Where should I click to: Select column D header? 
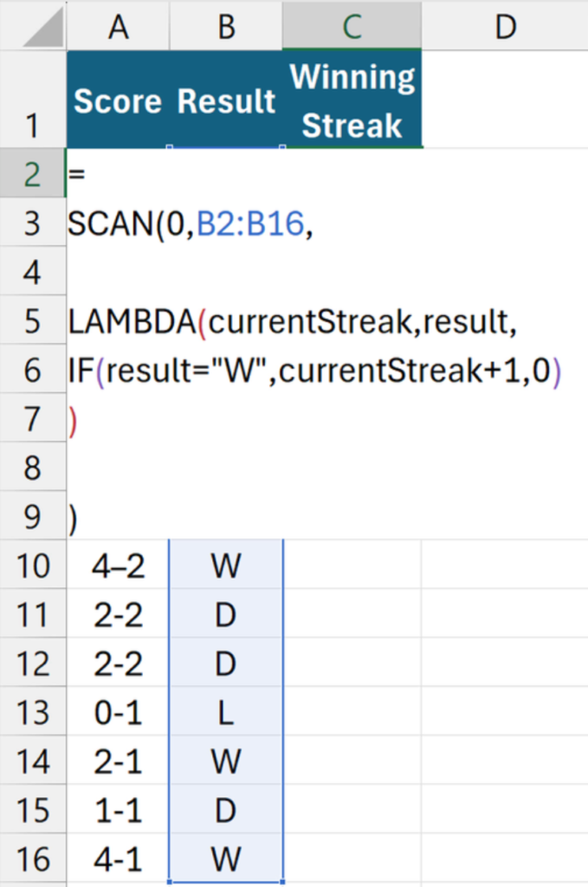[x=504, y=27]
